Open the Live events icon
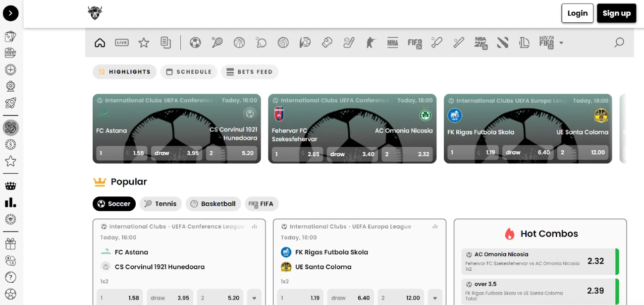This screenshot has height=305, width=644. tap(122, 43)
